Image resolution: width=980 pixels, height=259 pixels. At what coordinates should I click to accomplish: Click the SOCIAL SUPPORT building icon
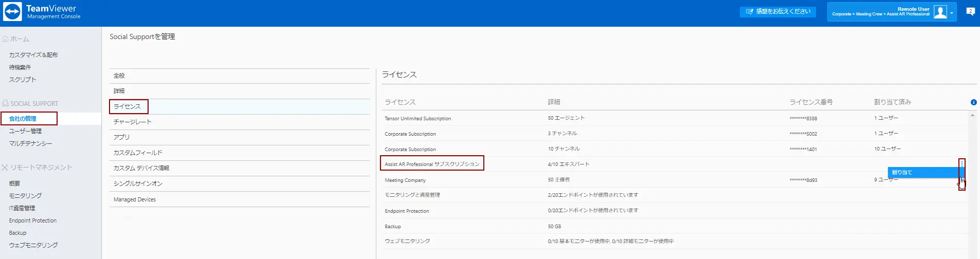click(5, 103)
